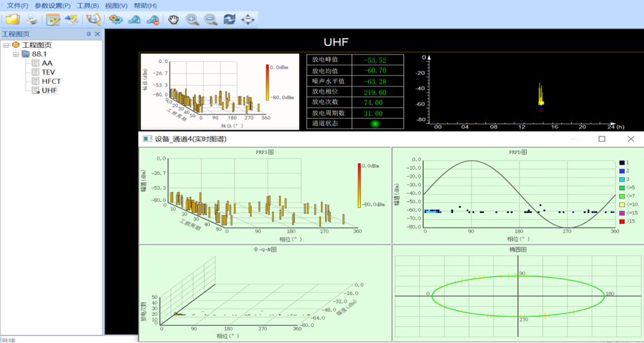Viewport: 644px width, 343px height.
Task: Collapse the 工程图页 root tree node
Action: 6,45
